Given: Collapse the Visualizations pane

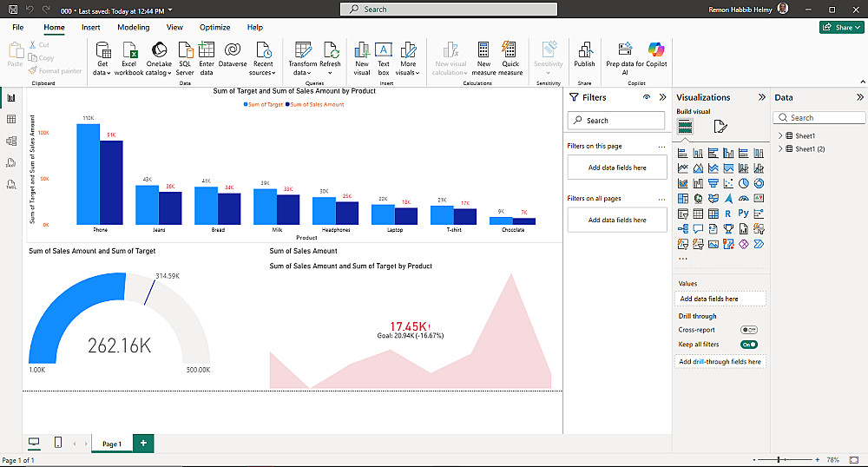Looking at the screenshot, I should 762,97.
